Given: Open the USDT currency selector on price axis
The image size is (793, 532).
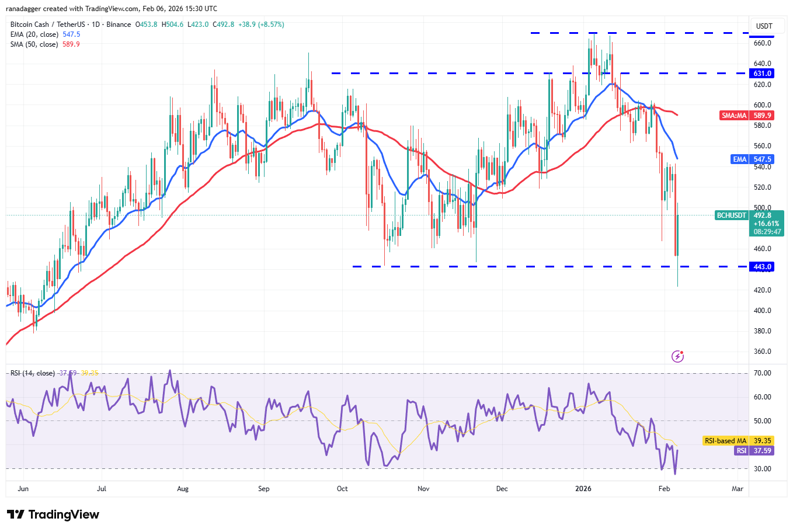Looking at the screenshot, I should (x=764, y=26).
